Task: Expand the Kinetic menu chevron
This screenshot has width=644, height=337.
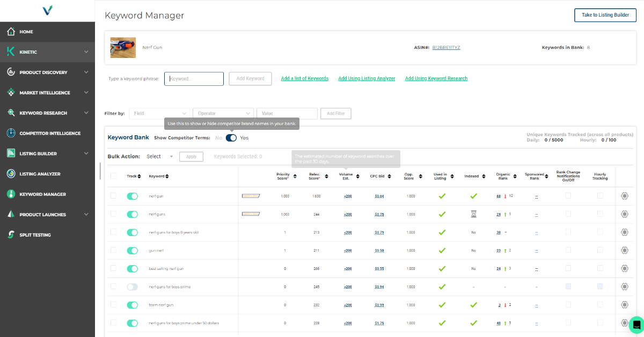Action: click(x=86, y=52)
